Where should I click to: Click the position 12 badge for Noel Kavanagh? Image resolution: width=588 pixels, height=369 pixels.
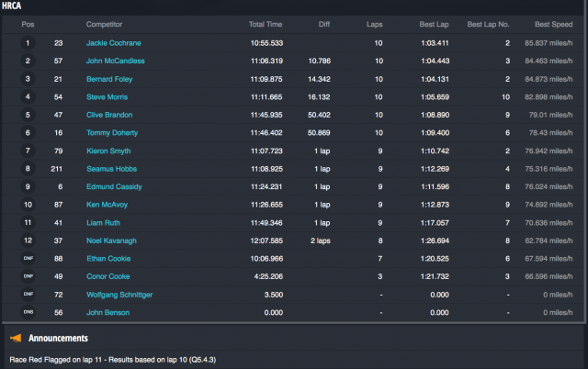28,240
